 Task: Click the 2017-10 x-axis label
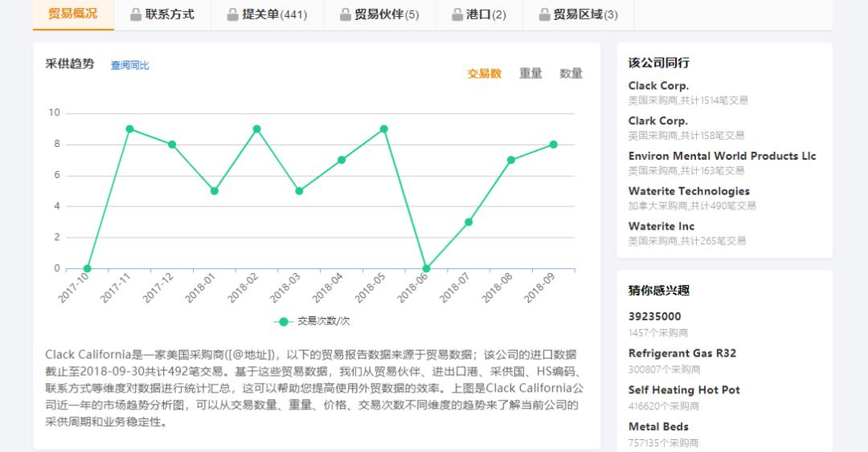(x=74, y=287)
